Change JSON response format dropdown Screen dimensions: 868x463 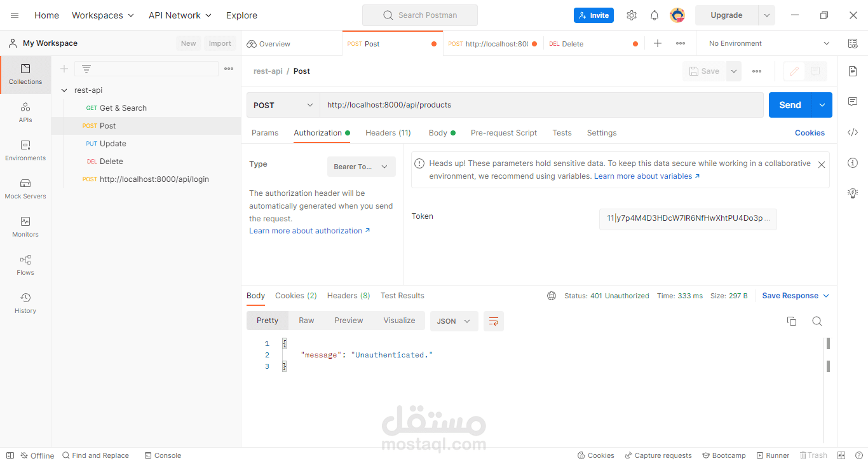coord(454,321)
